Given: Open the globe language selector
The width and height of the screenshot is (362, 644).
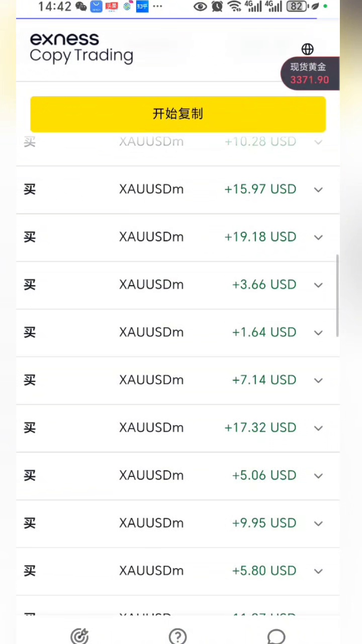Looking at the screenshot, I should pyautogui.click(x=307, y=49).
